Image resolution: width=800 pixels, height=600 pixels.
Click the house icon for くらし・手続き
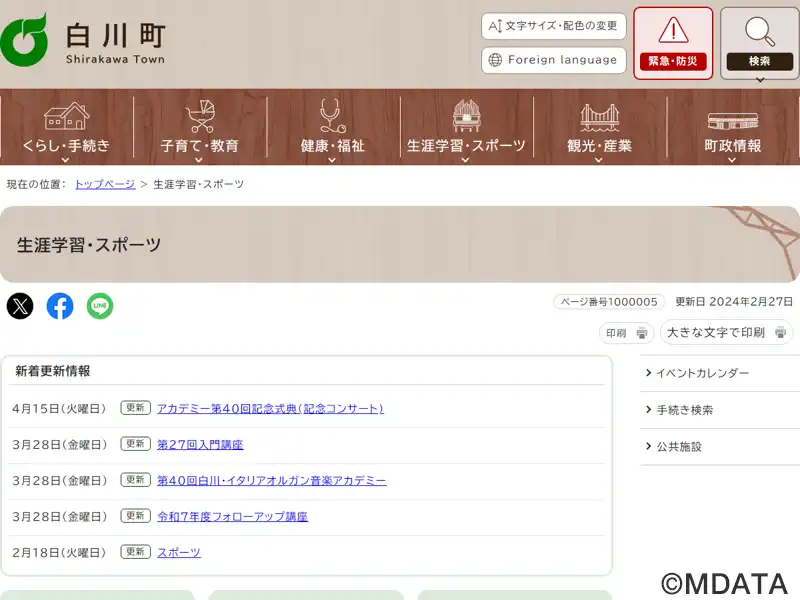[x=67, y=116]
